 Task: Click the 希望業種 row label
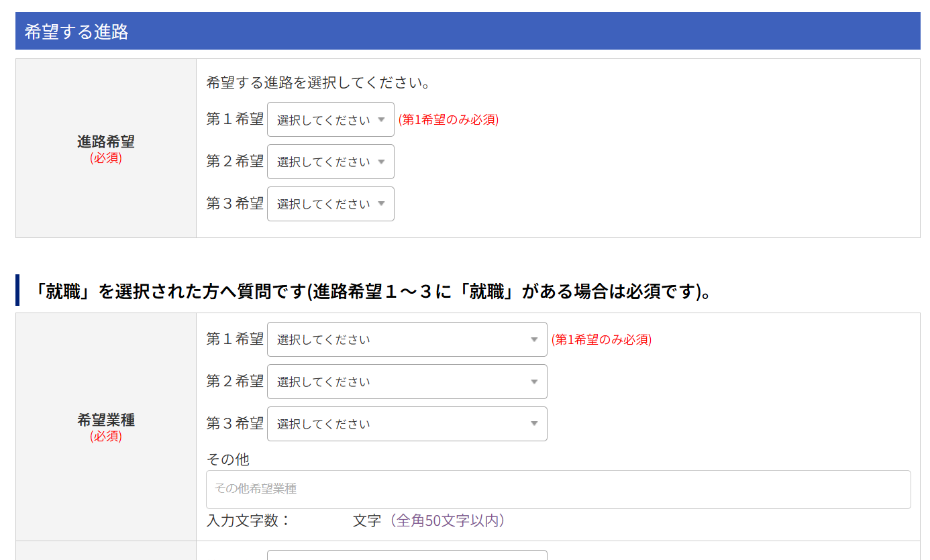click(106, 421)
